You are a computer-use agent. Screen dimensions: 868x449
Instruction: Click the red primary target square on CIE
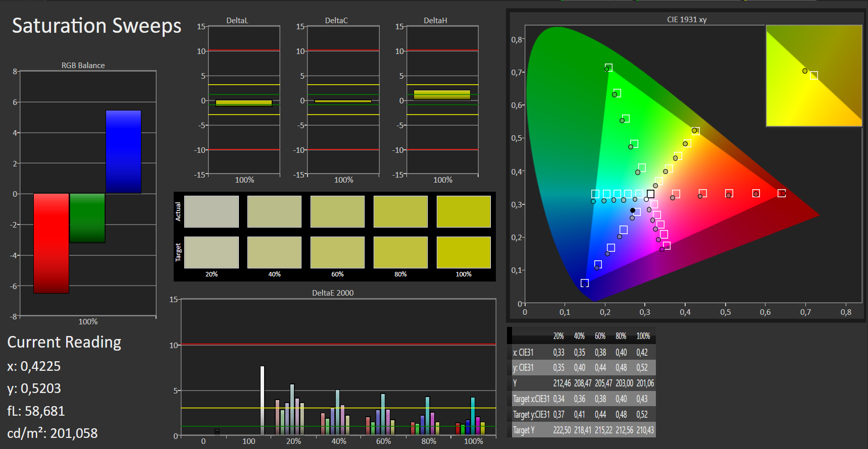[782, 193]
